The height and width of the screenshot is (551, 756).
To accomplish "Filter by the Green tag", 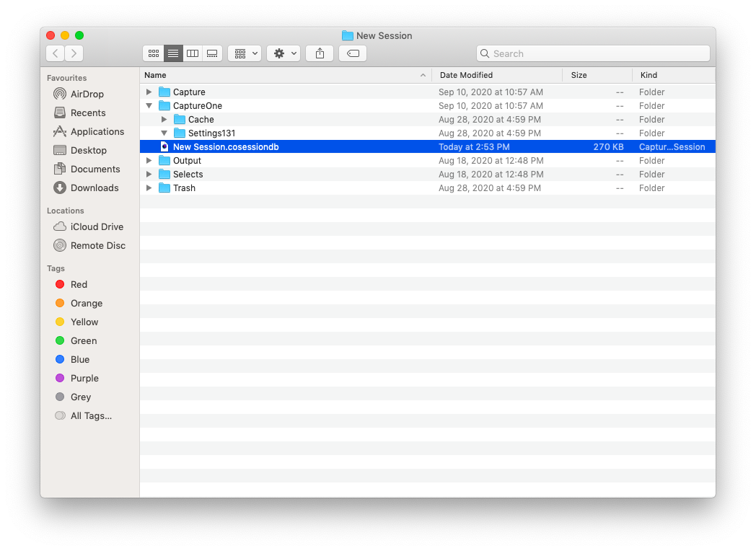I will [x=76, y=341].
